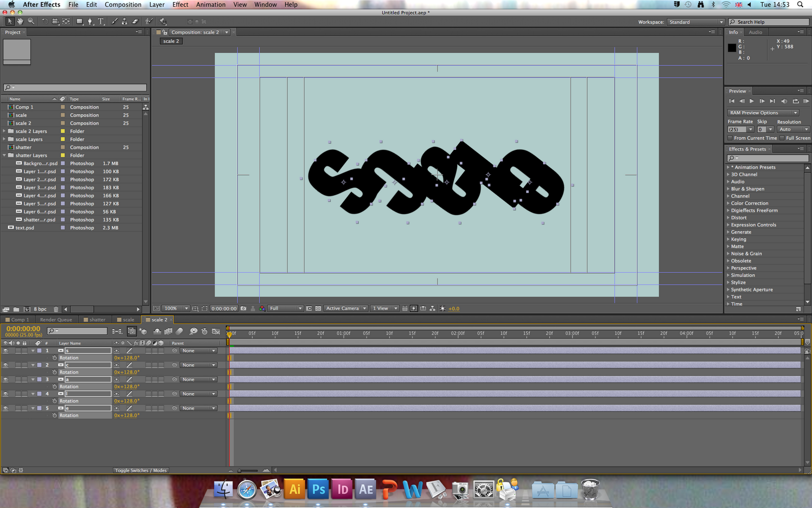Open RAM Preview Options dropdown
This screenshot has width=812, height=508.
coord(763,113)
